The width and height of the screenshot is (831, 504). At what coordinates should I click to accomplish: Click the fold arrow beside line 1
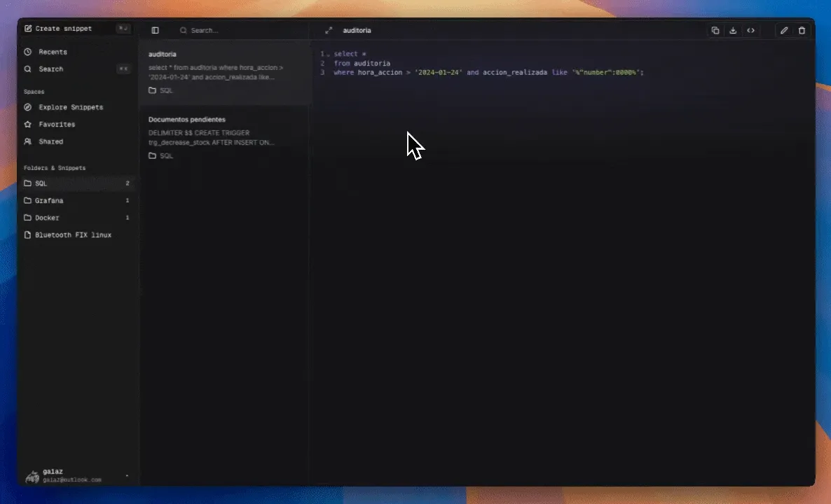(x=328, y=55)
